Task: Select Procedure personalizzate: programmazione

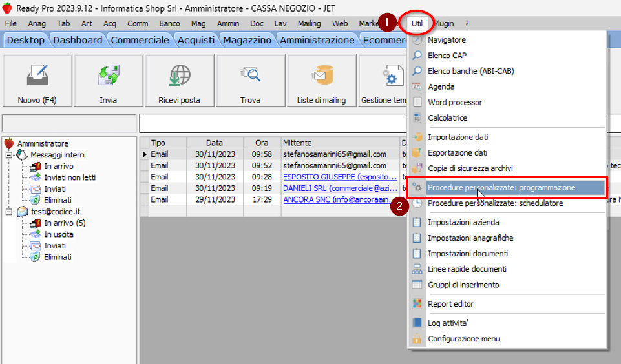Action: 507,188
